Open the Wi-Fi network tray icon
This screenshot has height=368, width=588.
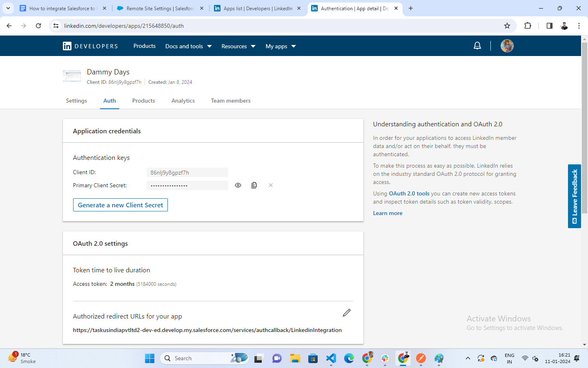tap(525, 358)
